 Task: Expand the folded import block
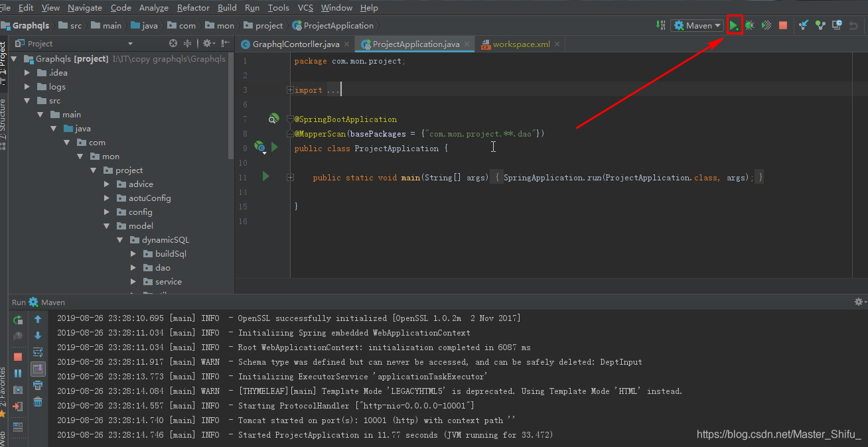tap(290, 90)
